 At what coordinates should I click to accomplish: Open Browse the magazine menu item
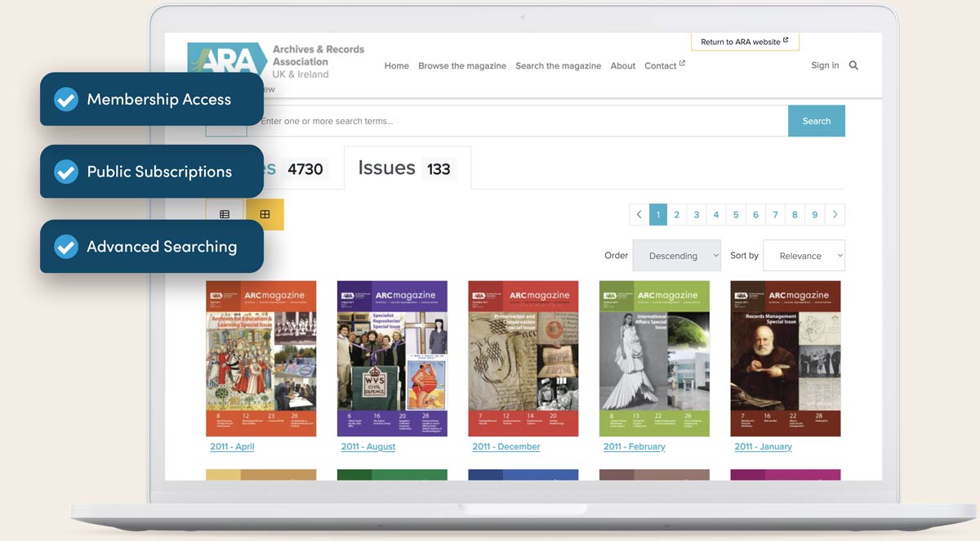click(x=462, y=66)
